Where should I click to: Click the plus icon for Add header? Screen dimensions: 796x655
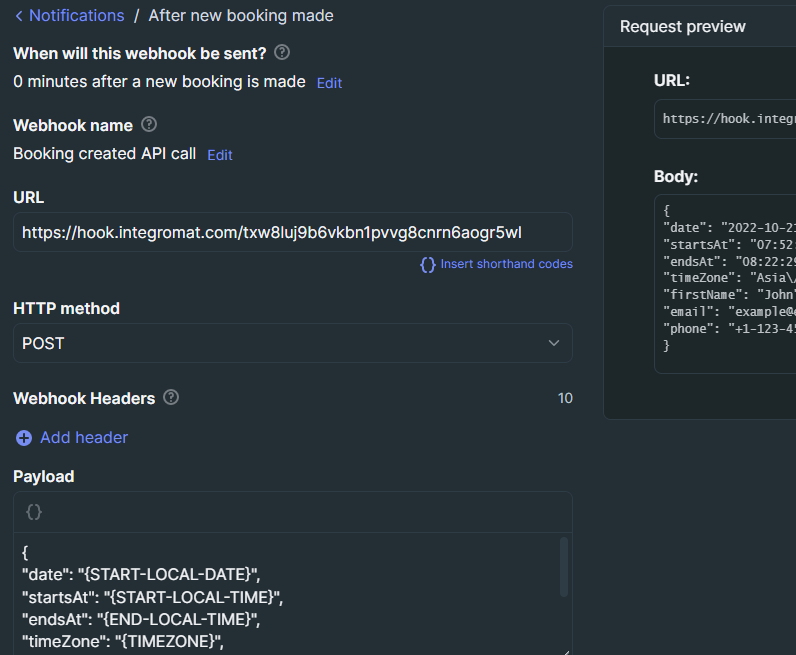(x=24, y=438)
